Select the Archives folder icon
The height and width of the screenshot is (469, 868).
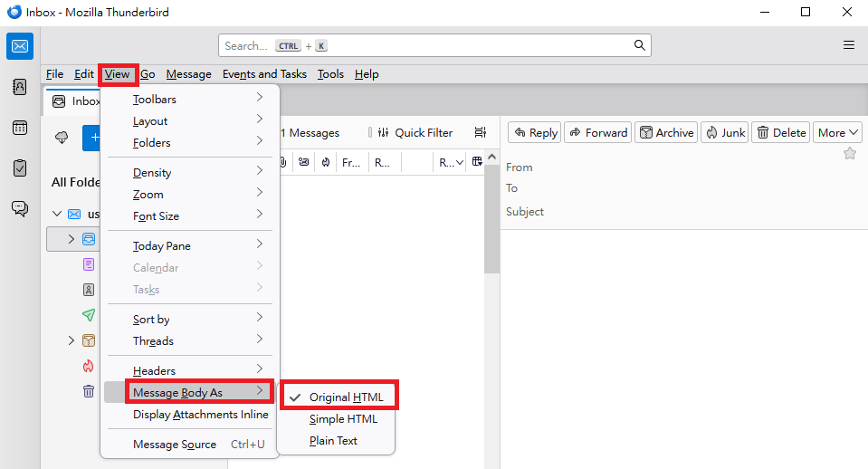point(89,340)
